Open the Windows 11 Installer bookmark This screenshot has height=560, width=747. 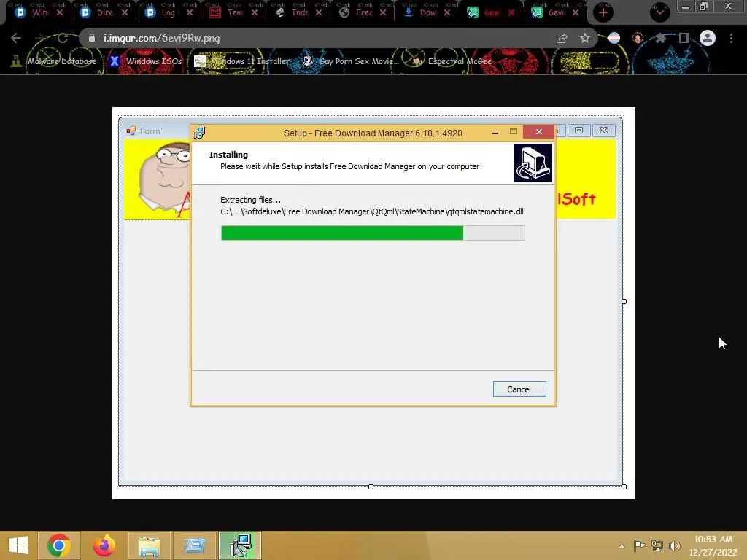coord(242,61)
